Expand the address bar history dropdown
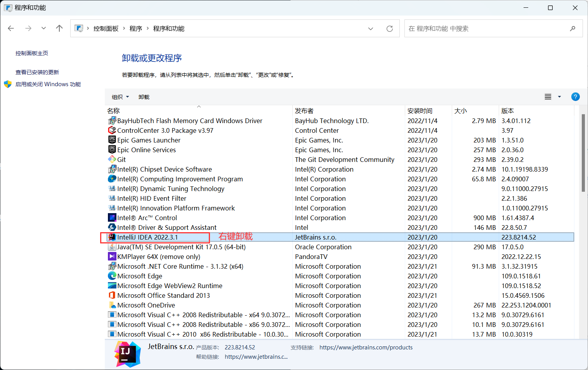The width and height of the screenshot is (588, 370). point(371,29)
